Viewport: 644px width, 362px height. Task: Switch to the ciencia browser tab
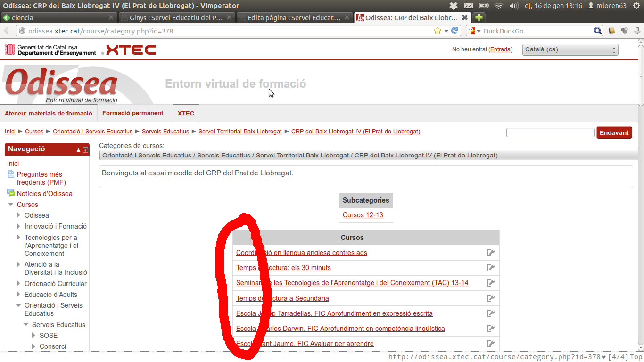pos(57,18)
